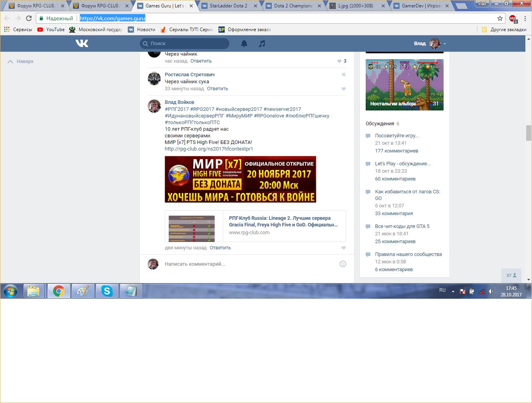Like the comment posted час назад
The height and width of the screenshot is (403, 532).
click(339, 61)
